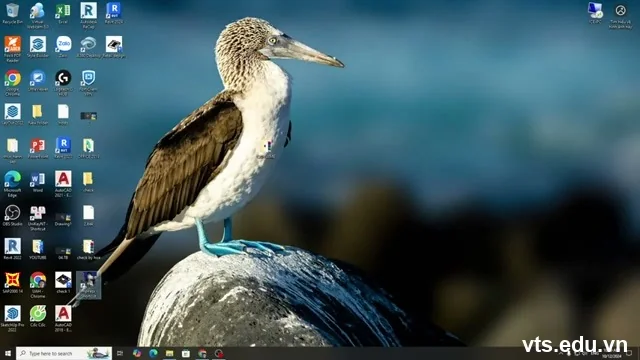Launch the AutoCAD 2018 desktop shortcut
The image size is (640, 360).
point(63,318)
